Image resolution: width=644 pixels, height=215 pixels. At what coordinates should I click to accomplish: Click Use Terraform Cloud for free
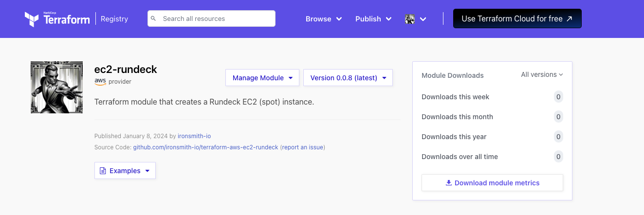517,18
